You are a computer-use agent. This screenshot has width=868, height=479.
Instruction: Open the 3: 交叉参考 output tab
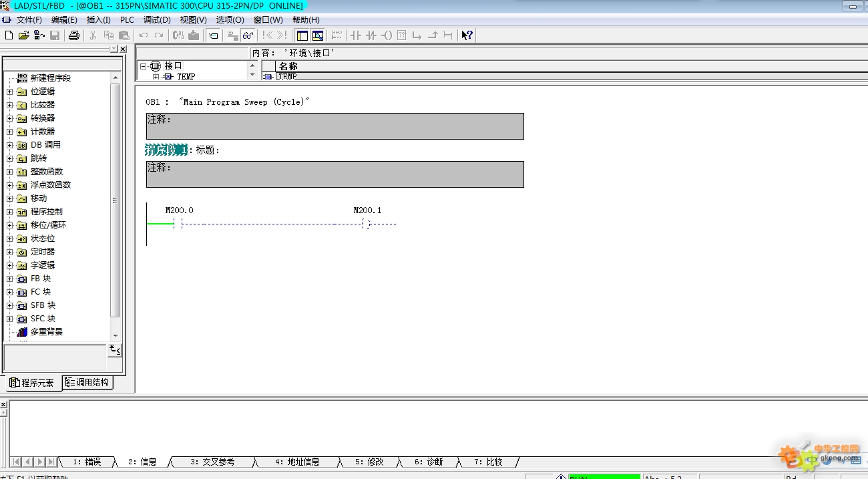pyautogui.click(x=212, y=462)
